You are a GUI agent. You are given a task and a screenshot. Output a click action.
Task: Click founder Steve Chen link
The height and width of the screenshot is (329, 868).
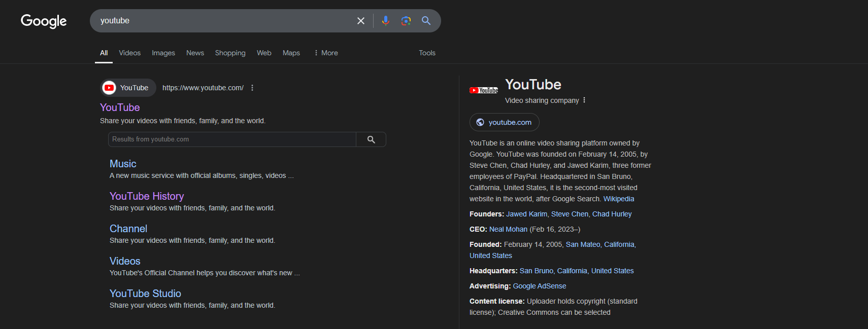570,214
